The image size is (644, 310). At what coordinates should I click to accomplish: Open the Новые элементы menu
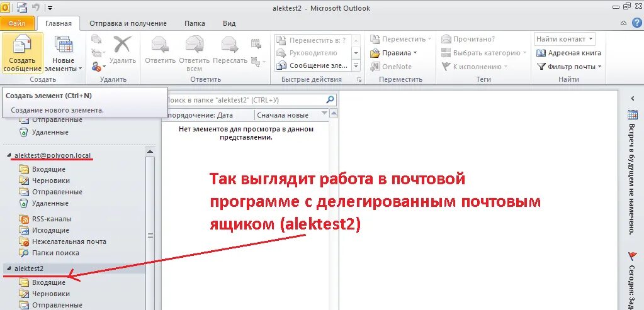pos(64,53)
